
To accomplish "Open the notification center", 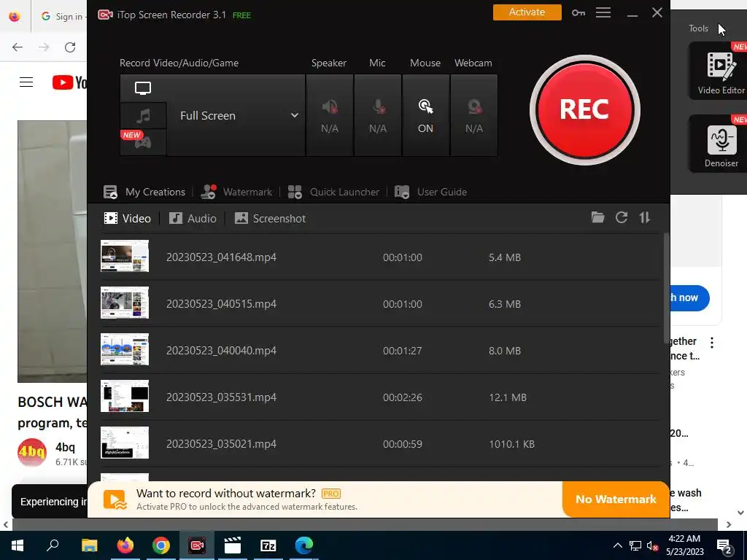I will pyautogui.click(x=724, y=546).
